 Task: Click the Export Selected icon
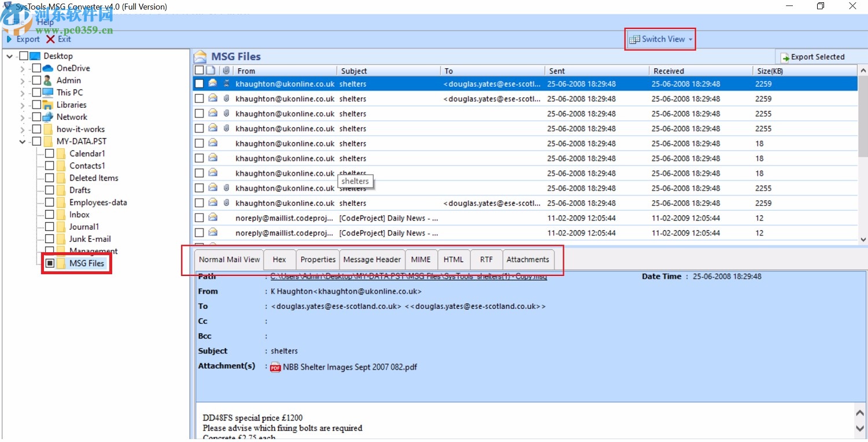(786, 57)
